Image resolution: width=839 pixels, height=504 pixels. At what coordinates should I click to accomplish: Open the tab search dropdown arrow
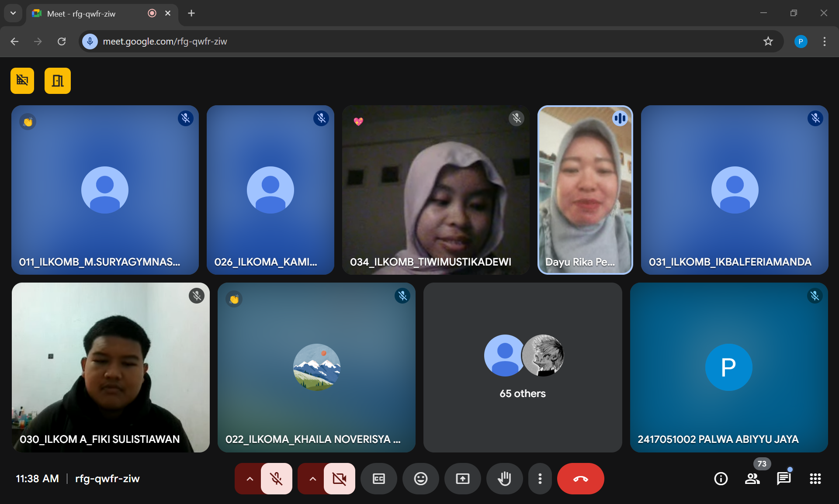[x=13, y=13]
